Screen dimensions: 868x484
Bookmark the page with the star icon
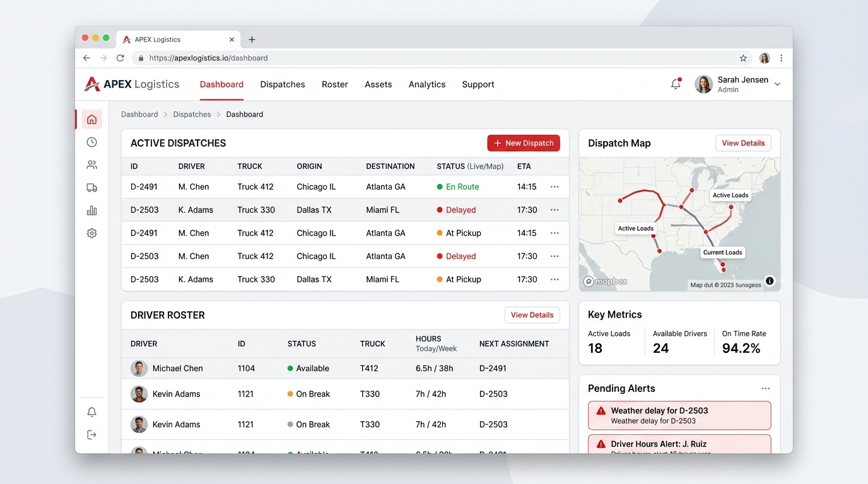click(x=743, y=58)
